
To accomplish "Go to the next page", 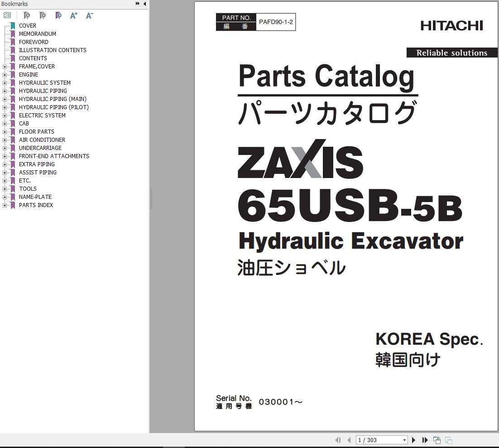I will pyautogui.click(x=413, y=440).
